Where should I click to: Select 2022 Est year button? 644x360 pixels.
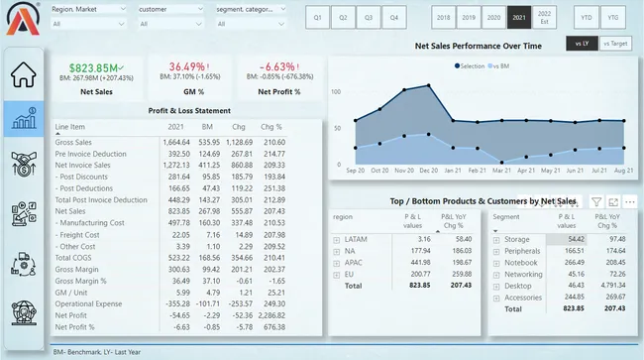click(x=544, y=18)
